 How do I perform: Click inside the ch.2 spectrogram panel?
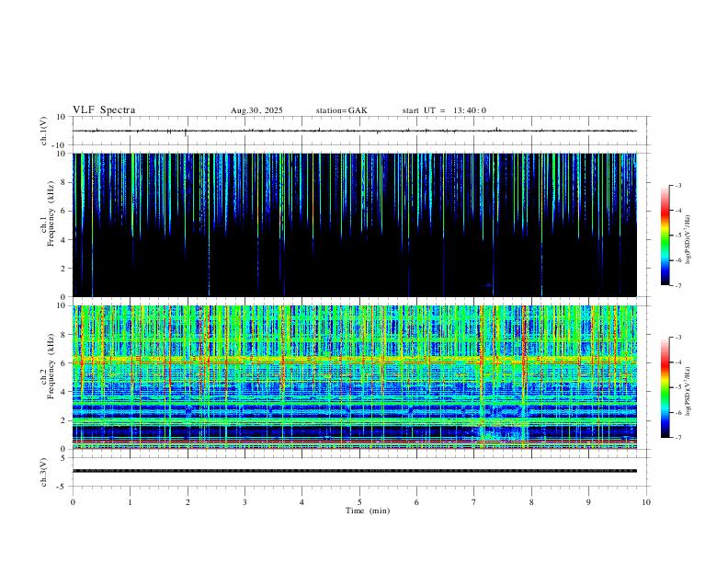[355, 377]
